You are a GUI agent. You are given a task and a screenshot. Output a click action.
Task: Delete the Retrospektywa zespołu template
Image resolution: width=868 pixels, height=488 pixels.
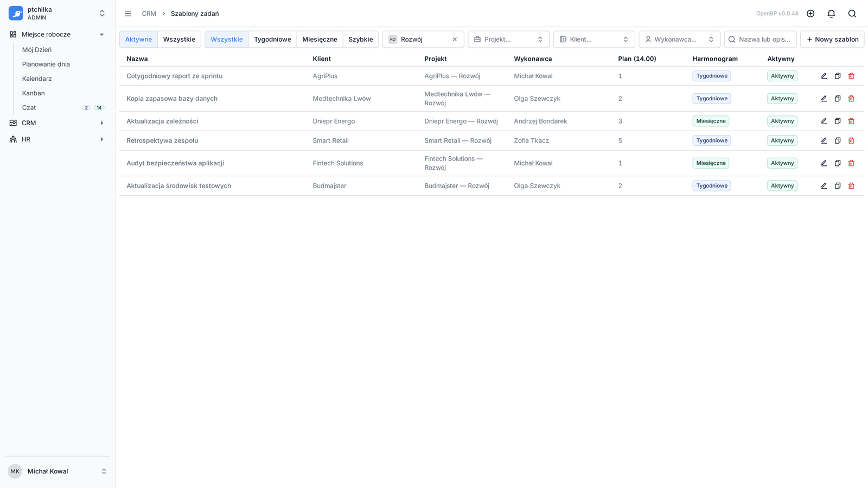pyautogui.click(x=851, y=140)
